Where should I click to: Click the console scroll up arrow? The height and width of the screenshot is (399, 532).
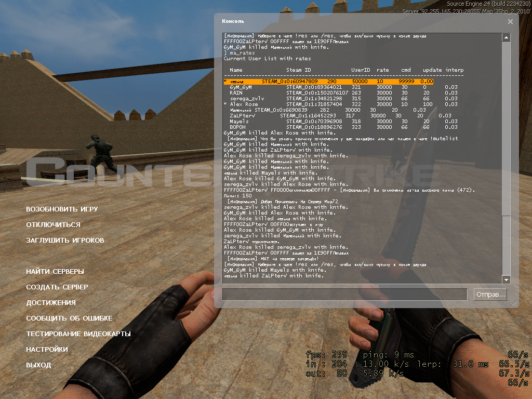click(506, 37)
